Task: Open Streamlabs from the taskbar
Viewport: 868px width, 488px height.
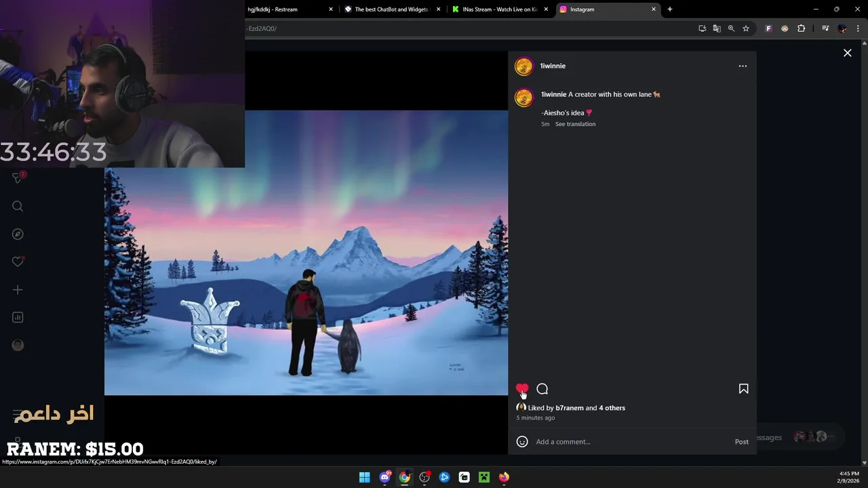Action: click(464, 477)
